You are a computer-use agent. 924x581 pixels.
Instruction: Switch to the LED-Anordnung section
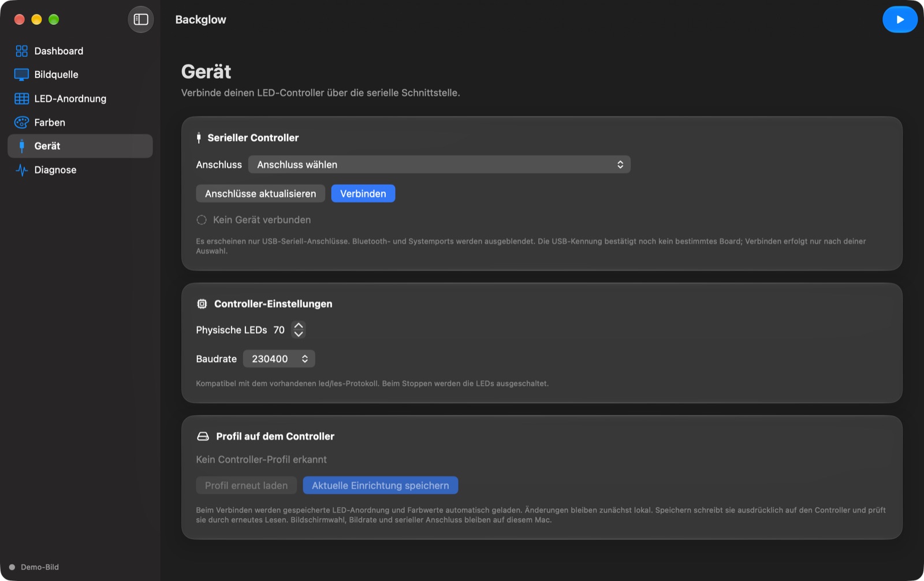tap(80, 99)
